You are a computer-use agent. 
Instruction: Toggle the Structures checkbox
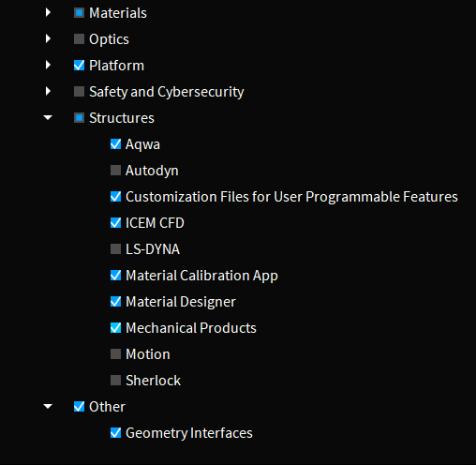tap(79, 118)
